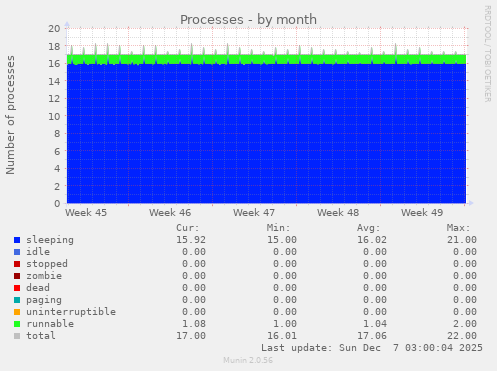This screenshot has height=371, width=497.
Task: Click the idle legend color swatch
Action: point(17,252)
